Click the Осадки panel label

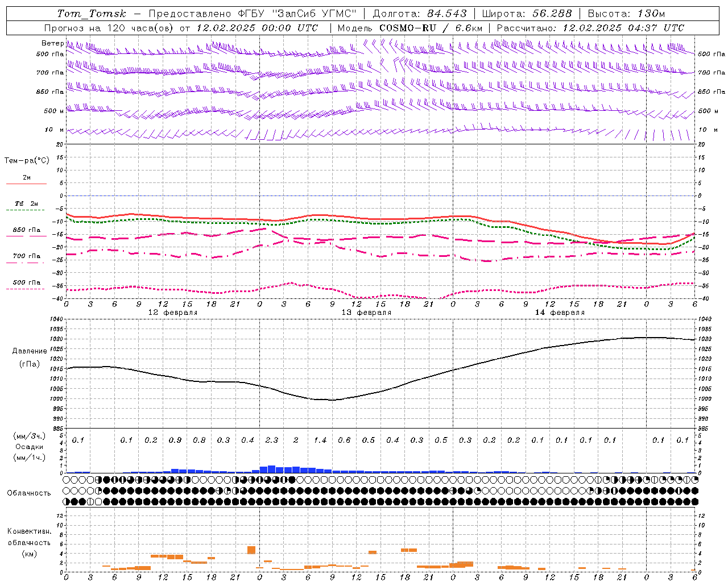pyautogui.click(x=29, y=447)
